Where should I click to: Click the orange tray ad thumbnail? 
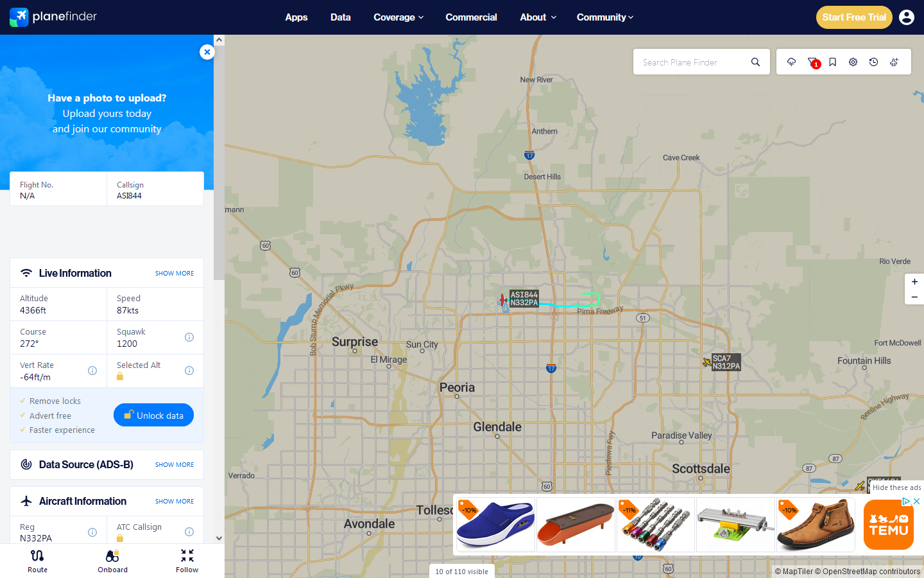coord(575,524)
